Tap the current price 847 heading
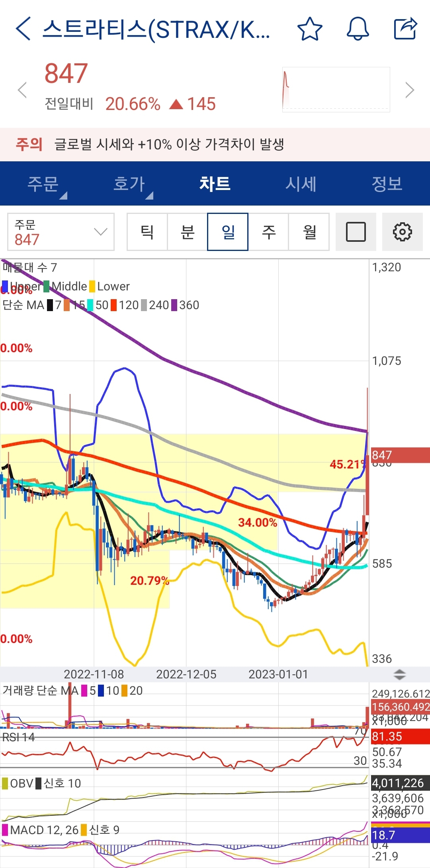Screen dimensions: 430x868 click(x=66, y=74)
